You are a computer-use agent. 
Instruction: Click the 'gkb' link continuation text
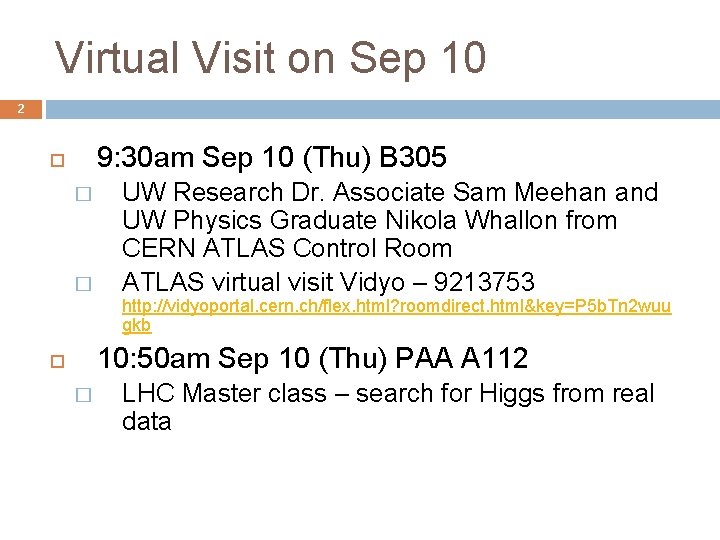[136, 326]
